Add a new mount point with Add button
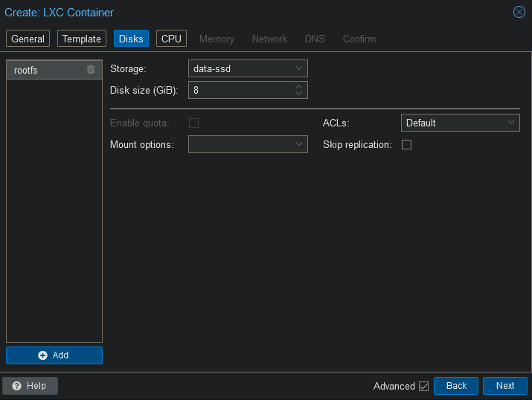Image resolution: width=532 pixels, height=400 pixels. (x=54, y=355)
